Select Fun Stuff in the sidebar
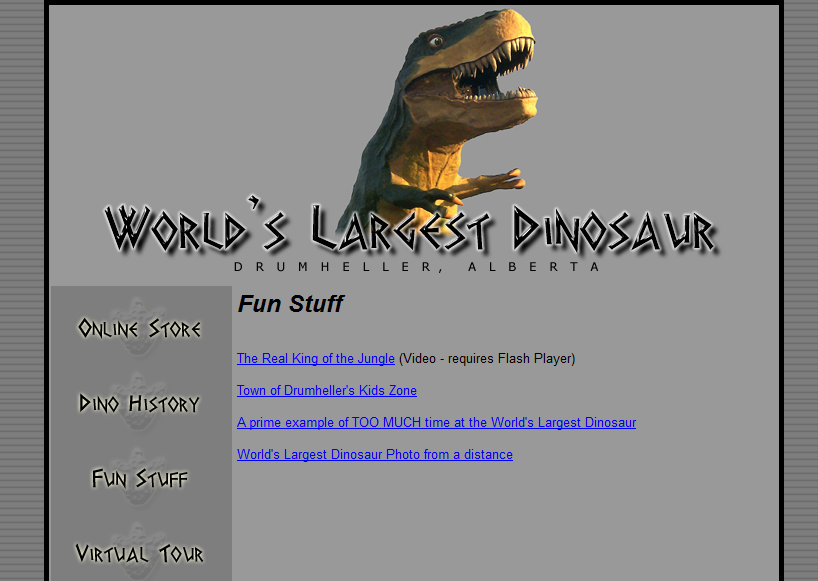The width and height of the screenshot is (818, 581). tap(139, 478)
